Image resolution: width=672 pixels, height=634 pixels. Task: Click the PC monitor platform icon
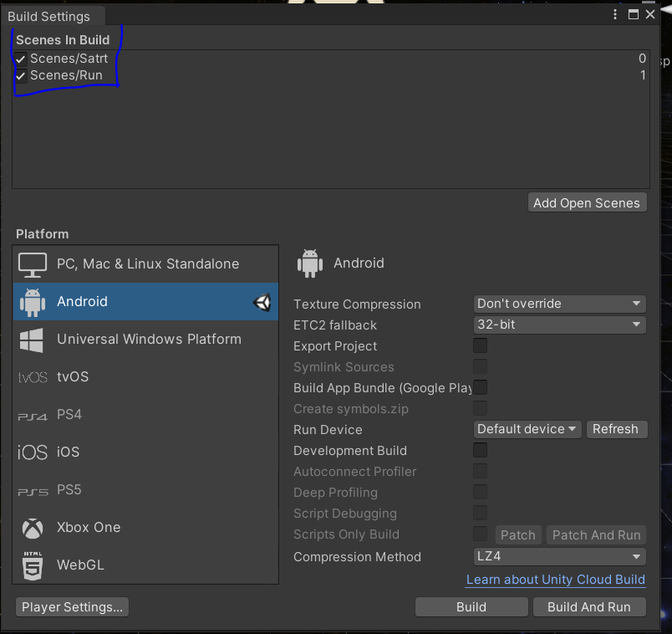(33, 264)
